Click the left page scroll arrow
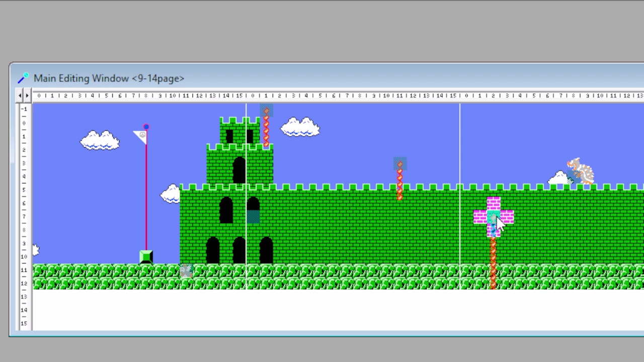 (x=20, y=95)
